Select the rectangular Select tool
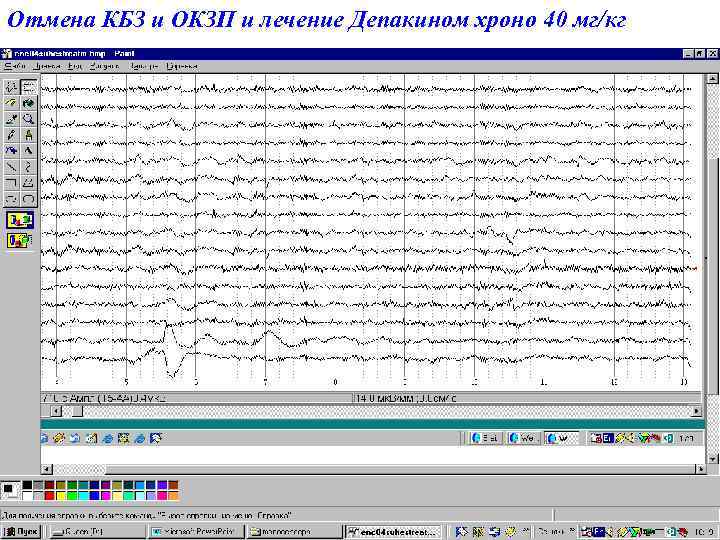Screen dimensions: 720x540 pyautogui.click(x=28, y=87)
